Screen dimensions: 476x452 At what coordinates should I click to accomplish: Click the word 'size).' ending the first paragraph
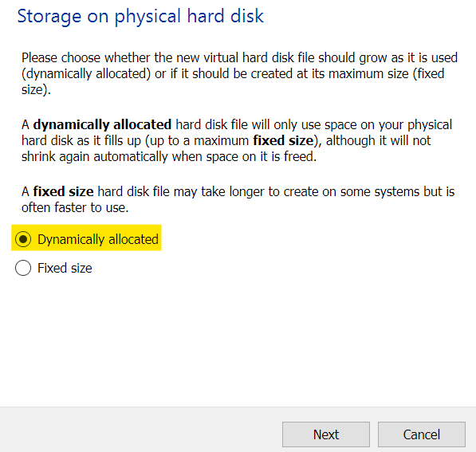(x=36, y=90)
